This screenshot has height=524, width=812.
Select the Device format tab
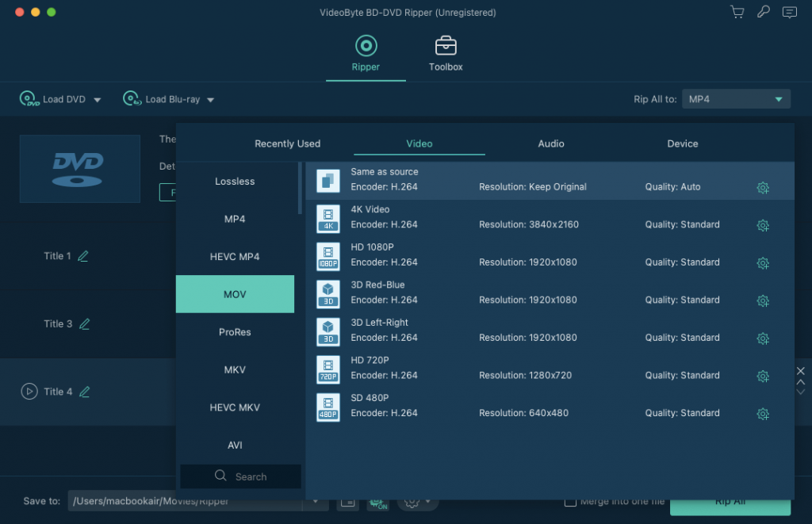(682, 143)
